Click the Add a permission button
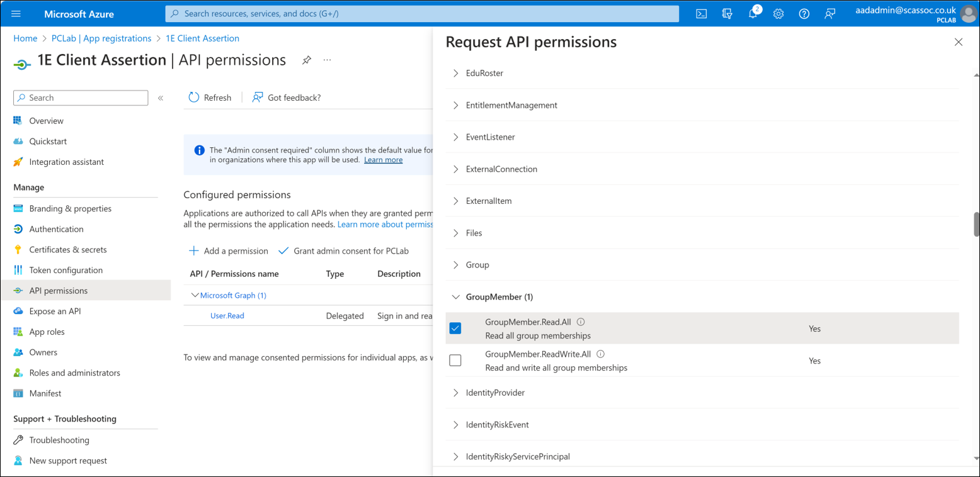 (229, 251)
